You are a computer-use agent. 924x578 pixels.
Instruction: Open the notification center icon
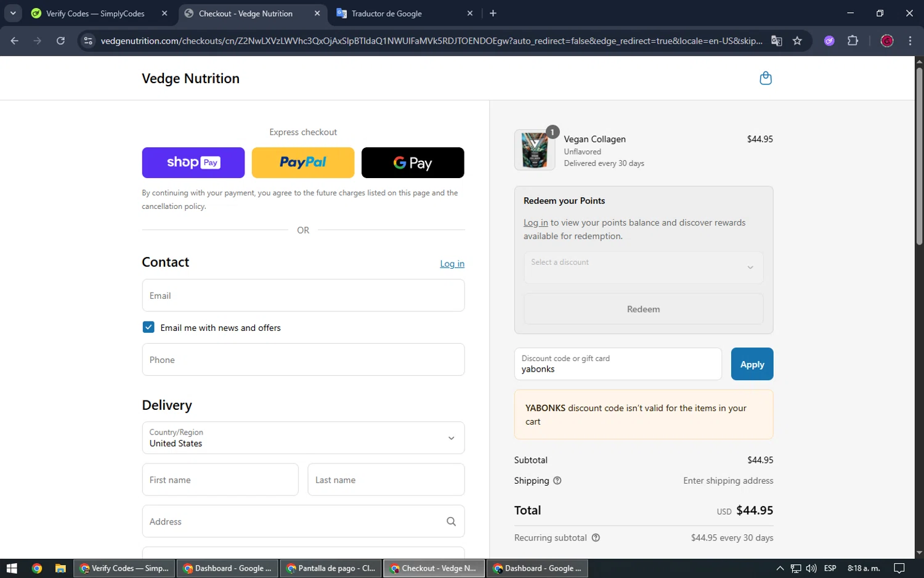tap(899, 568)
